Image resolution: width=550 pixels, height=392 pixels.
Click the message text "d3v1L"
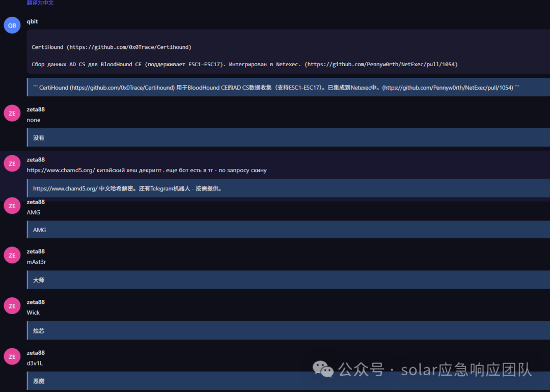pyautogui.click(x=35, y=363)
